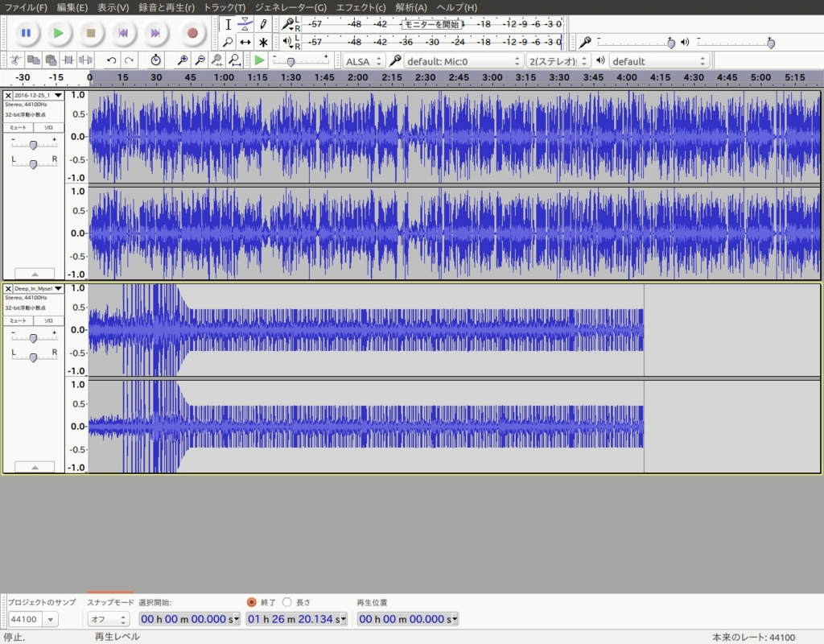Click the Zoom In magnifier icon
This screenshot has width=824, height=644.
pos(183,60)
